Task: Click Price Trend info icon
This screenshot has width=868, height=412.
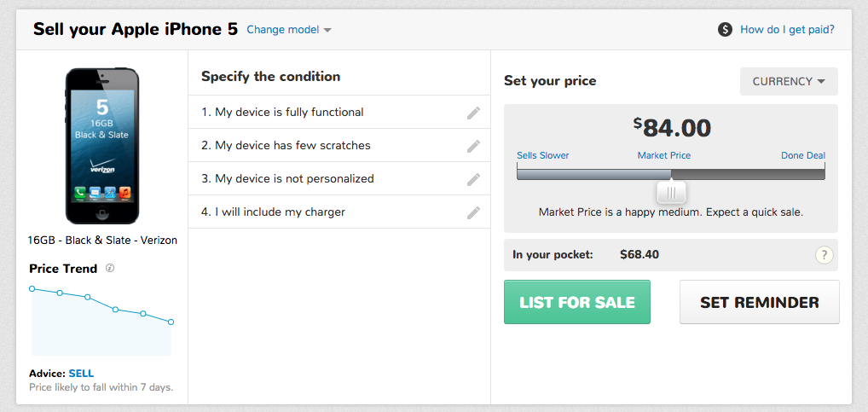Action: pyautogui.click(x=110, y=269)
